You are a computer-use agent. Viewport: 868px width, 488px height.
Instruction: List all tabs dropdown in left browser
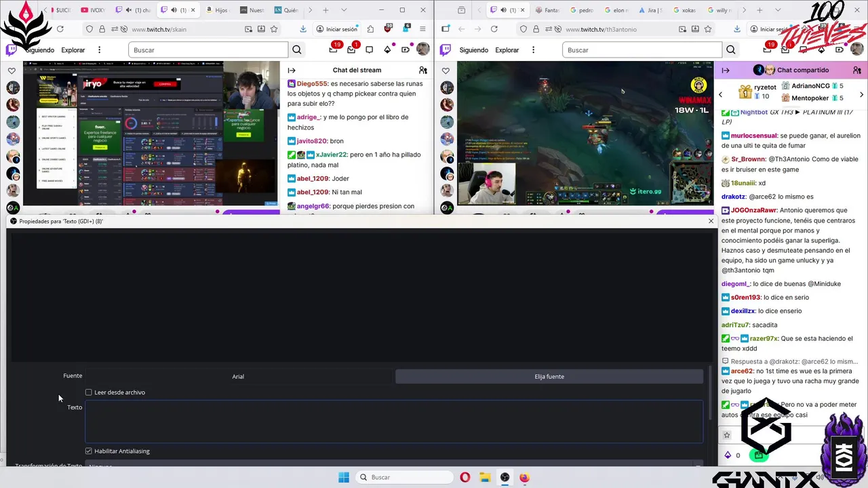coord(343,10)
